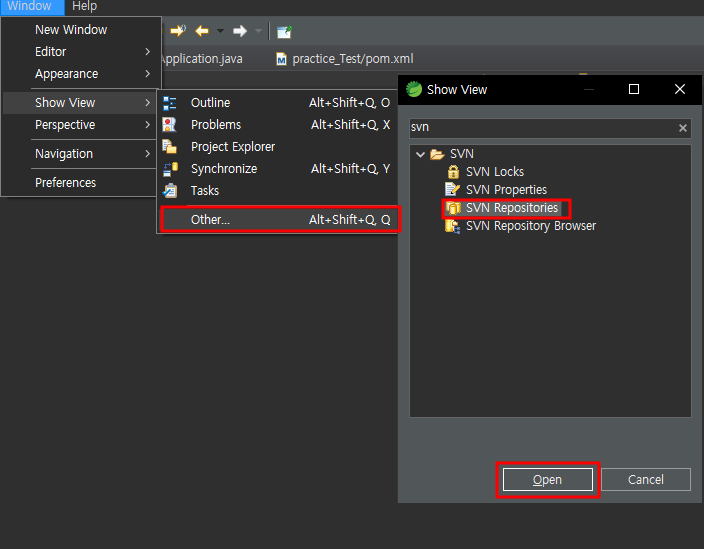Open the Window menu
The height and width of the screenshot is (549, 705).
[x=30, y=6]
